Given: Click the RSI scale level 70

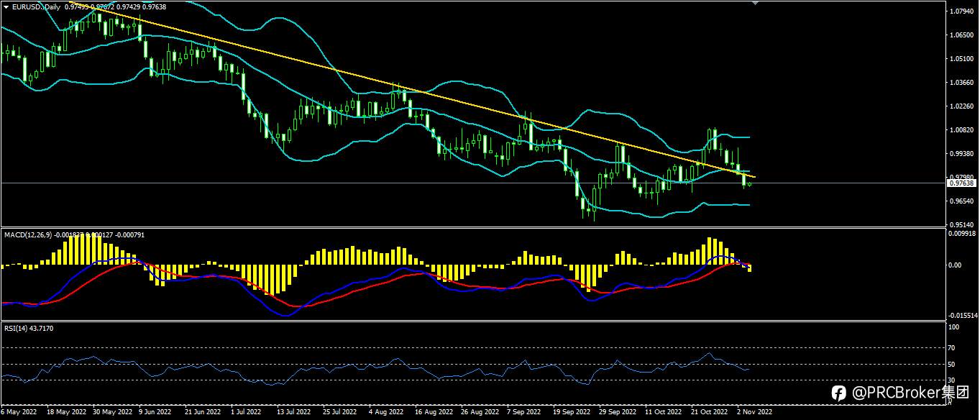Looking at the screenshot, I should (x=953, y=348).
